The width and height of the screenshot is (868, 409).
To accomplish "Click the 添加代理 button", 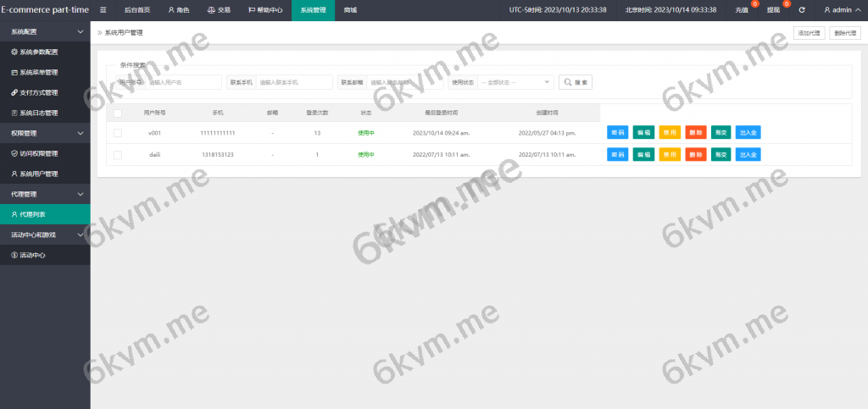I will 808,33.
